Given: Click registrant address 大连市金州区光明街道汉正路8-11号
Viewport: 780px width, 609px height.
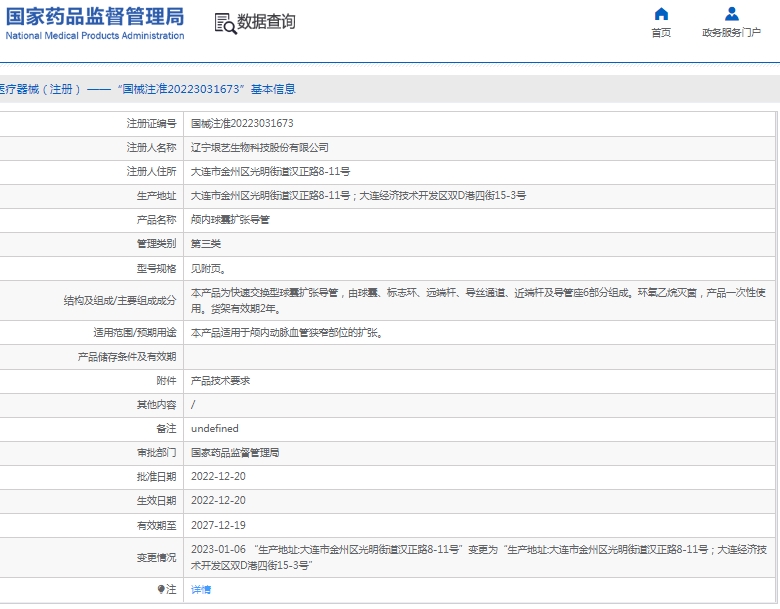Looking at the screenshot, I should coord(270,172).
